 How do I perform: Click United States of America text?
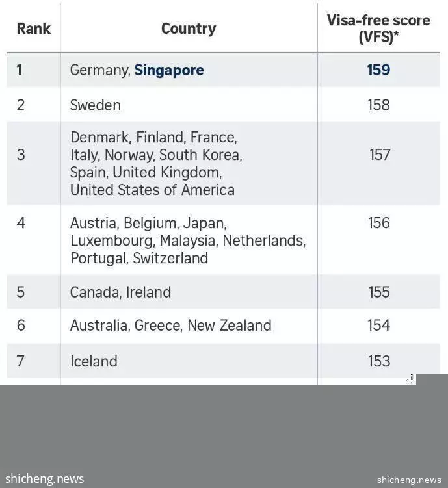pos(152,190)
